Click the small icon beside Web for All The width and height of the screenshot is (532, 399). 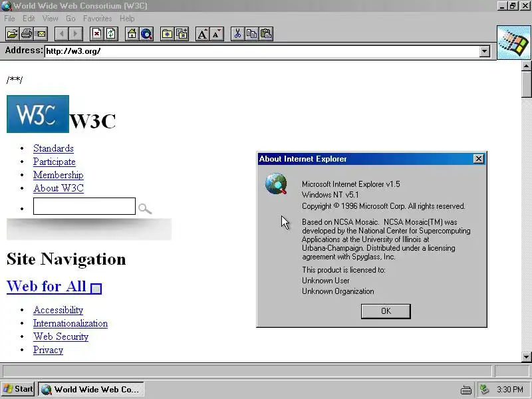point(96,288)
